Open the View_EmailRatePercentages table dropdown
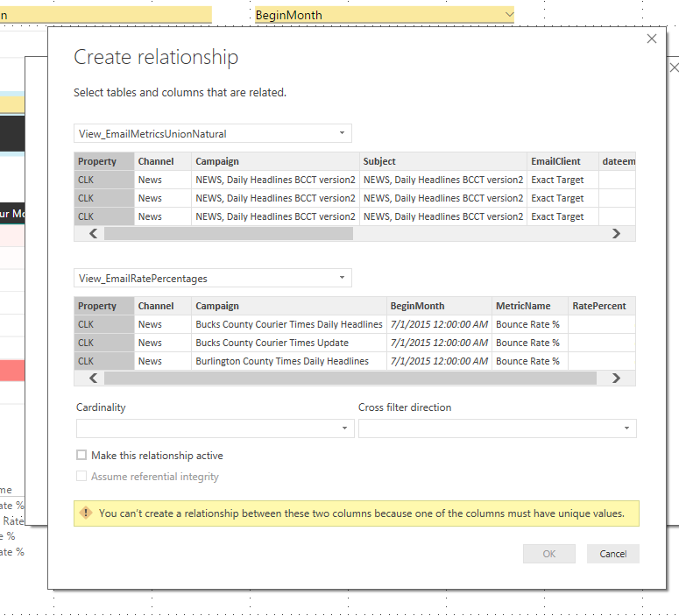The image size is (679, 616). coord(213,278)
